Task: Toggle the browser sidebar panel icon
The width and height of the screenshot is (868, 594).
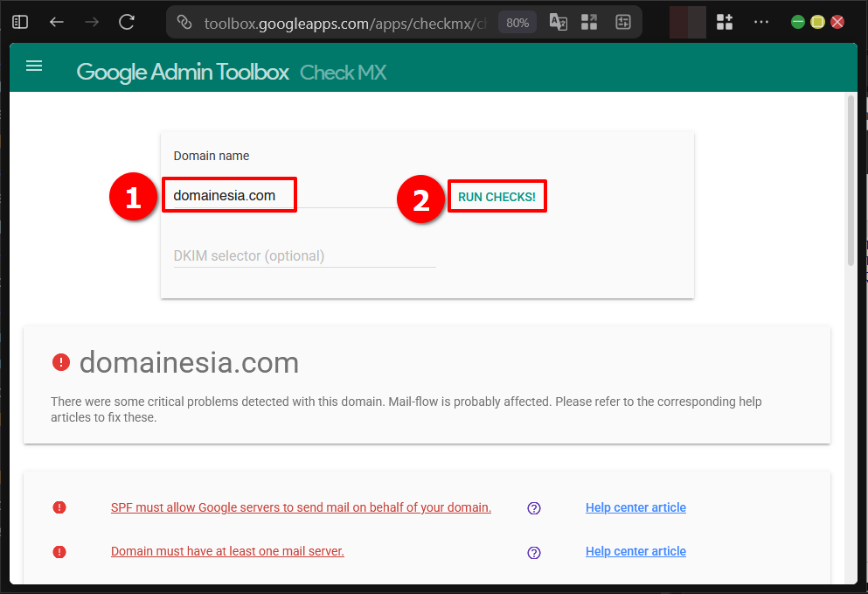Action: 19,21
